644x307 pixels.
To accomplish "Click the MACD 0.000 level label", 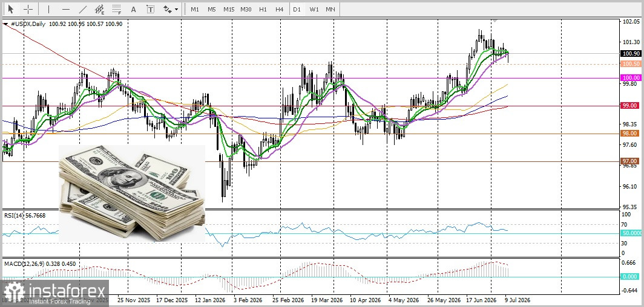I will [x=631, y=277].
